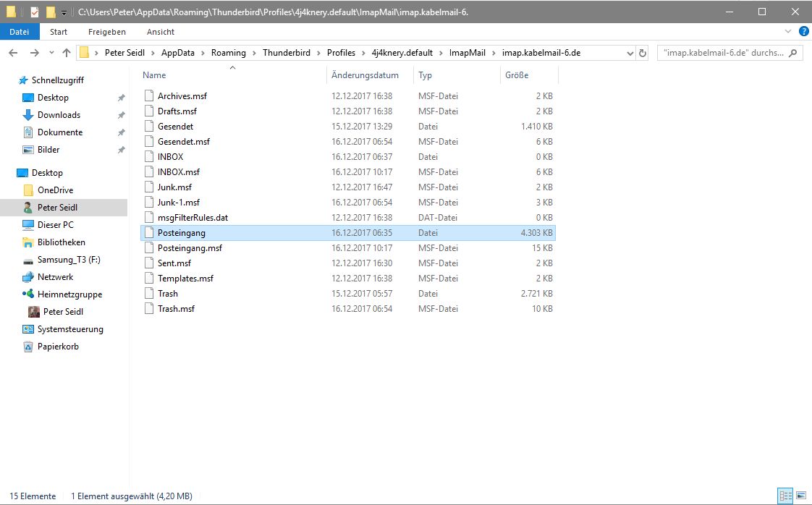The height and width of the screenshot is (505, 812).
Task: Click ImapMail in the breadcrumb path
Action: coord(467,53)
